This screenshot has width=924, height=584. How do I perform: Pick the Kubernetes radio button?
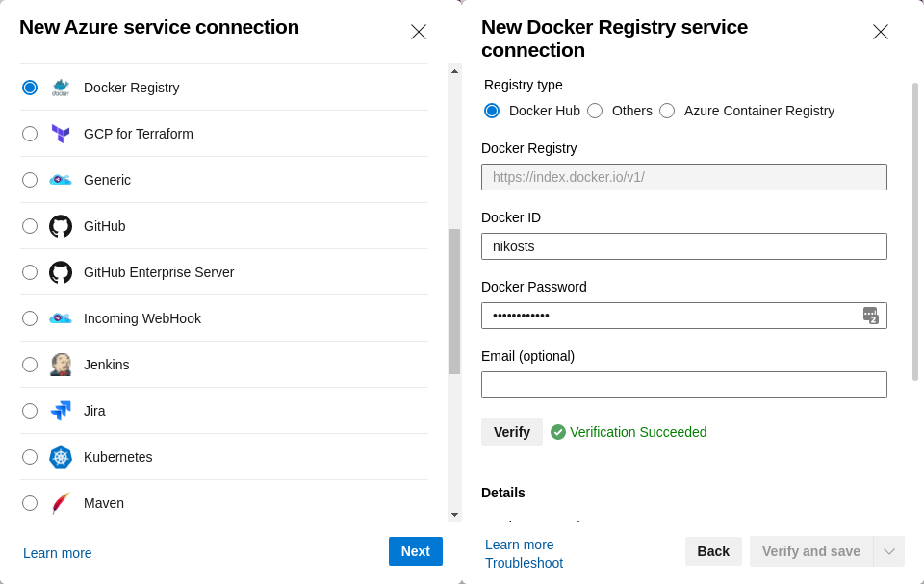pyautogui.click(x=30, y=457)
